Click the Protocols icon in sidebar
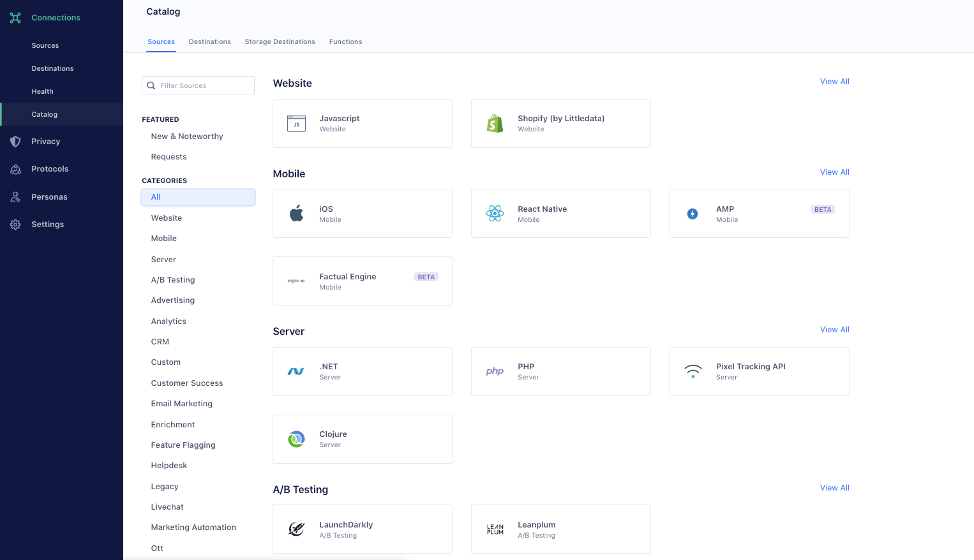974x560 pixels. 15,169
